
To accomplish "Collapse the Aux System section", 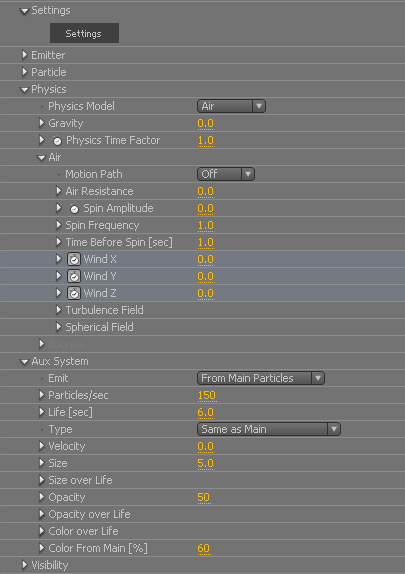I will coord(25,362).
